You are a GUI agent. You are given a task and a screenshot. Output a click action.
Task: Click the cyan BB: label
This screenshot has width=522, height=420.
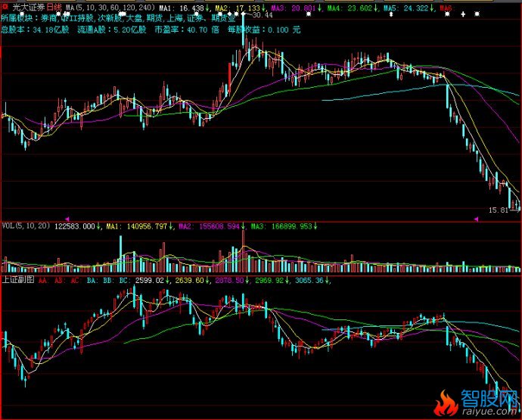point(108,281)
